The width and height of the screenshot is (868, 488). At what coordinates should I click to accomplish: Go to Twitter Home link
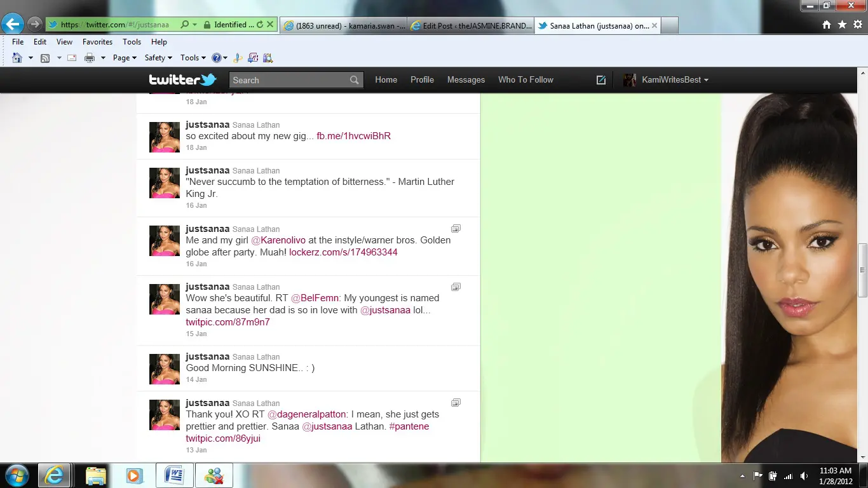click(386, 80)
